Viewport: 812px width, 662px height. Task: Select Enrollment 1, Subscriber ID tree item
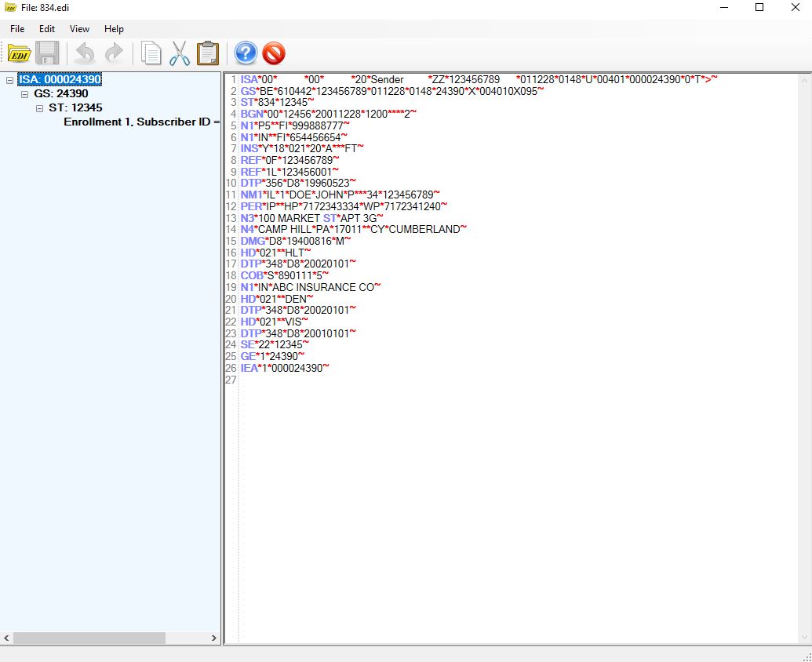(x=141, y=122)
